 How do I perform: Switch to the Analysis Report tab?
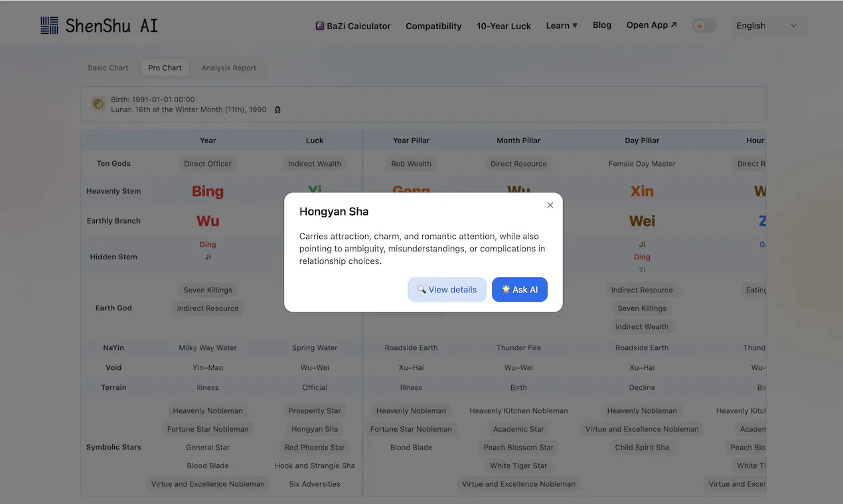coord(229,68)
